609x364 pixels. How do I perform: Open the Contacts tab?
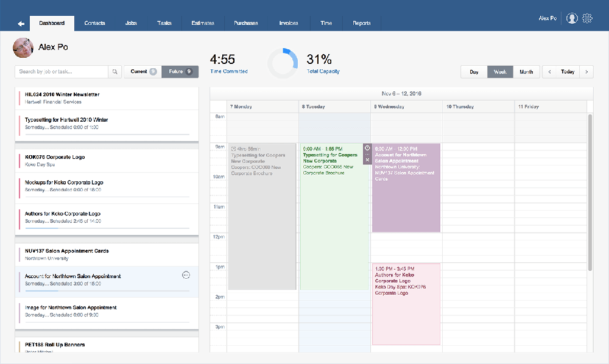[x=94, y=23]
